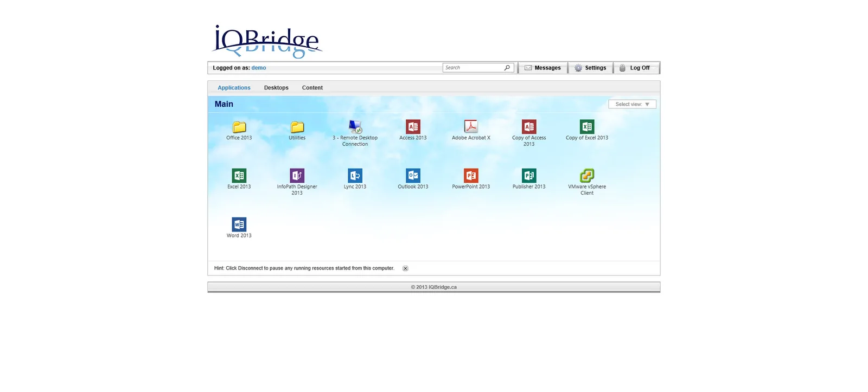Launch the Outlook 2013 icon
This screenshot has width=868, height=392.
pos(413,176)
